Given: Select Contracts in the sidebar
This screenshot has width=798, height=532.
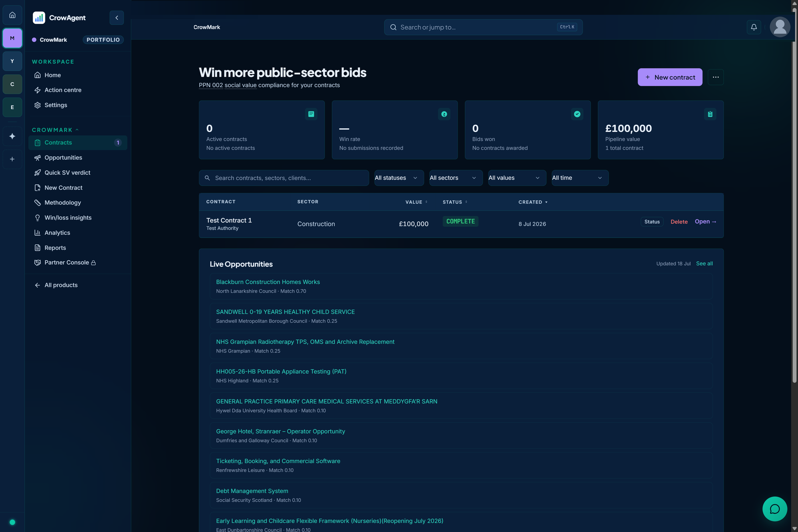Looking at the screenshot, I should tap(78, 143).
